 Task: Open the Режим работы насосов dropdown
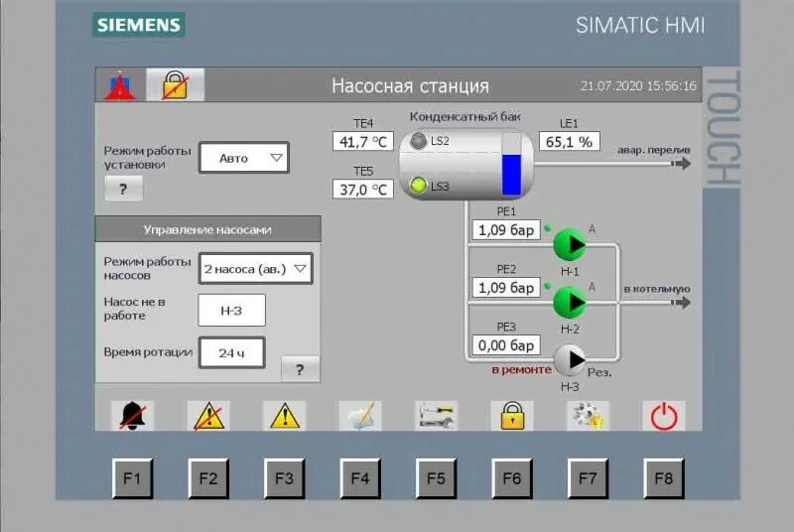tap(256, 268)
